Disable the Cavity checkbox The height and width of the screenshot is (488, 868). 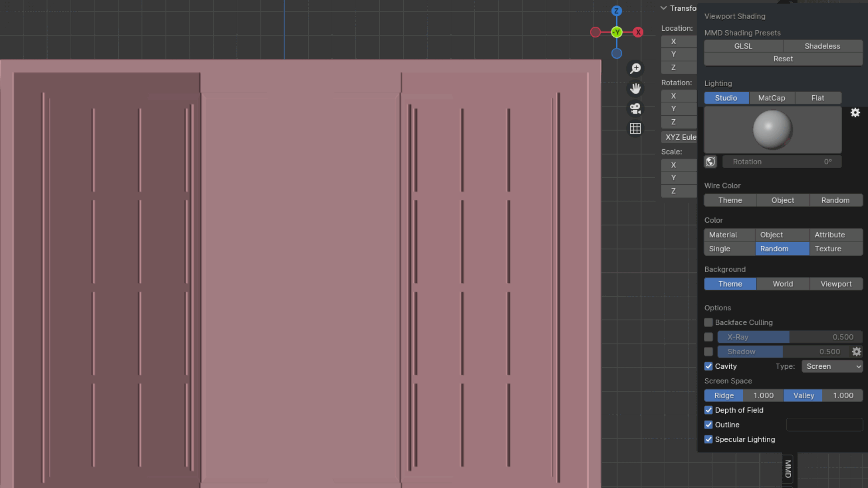pos(708,366)
